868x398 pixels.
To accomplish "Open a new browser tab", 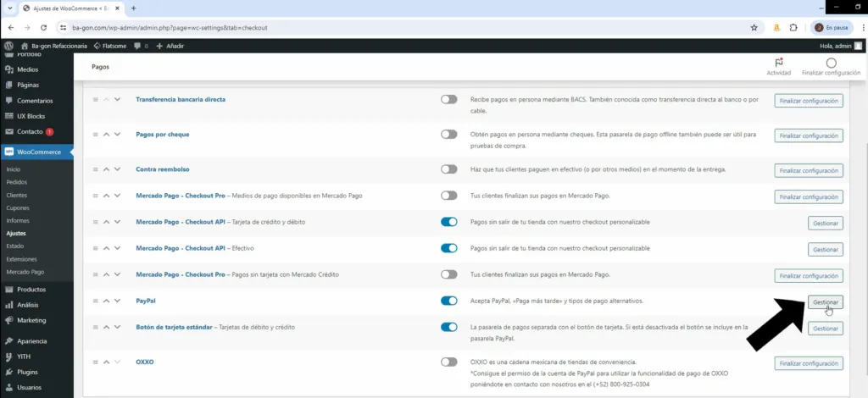I will click(x=133, y=8).
